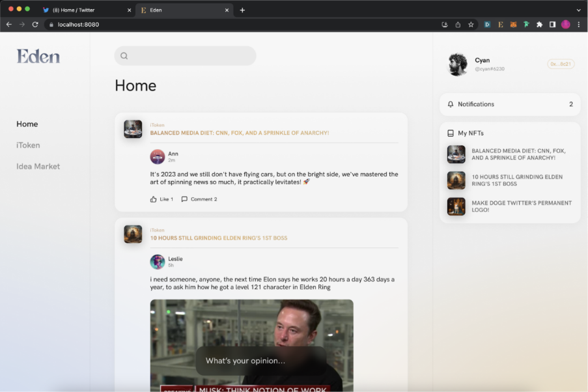Viewport: 588px width, 392px height.
Task: Click Balanced Media Diet thumbnail in My NFTs
Action: (456, 154)
